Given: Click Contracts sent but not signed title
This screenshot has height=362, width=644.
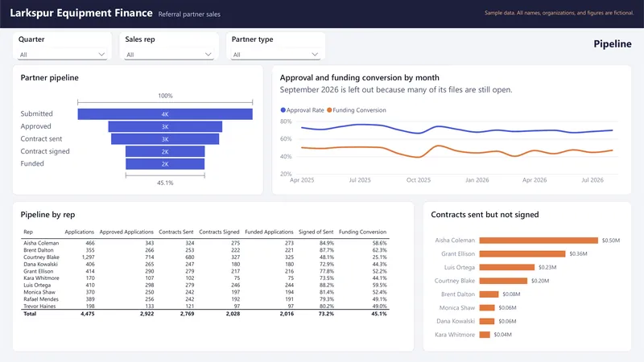Looking at the screenshot, I should (x=485, y=215).
